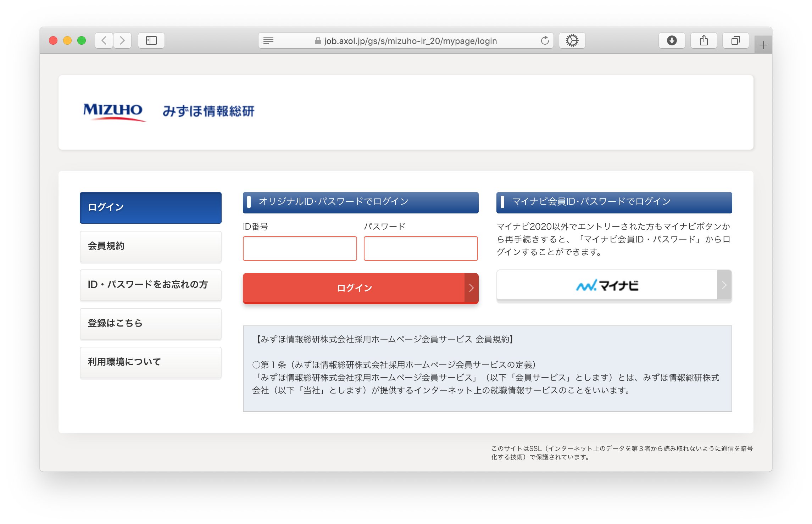Click the tab overview icon
Screen dimensions: 812x524
tap(735, 40)
